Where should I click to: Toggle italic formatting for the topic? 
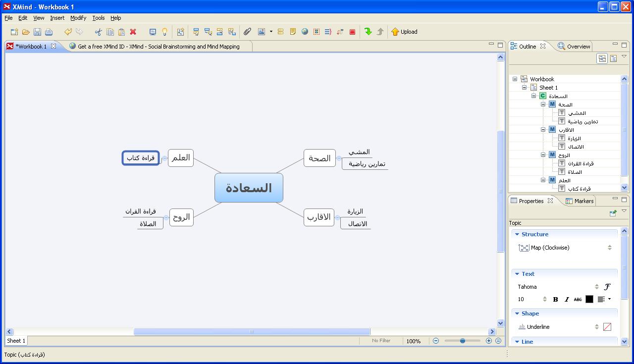point(567,299)
